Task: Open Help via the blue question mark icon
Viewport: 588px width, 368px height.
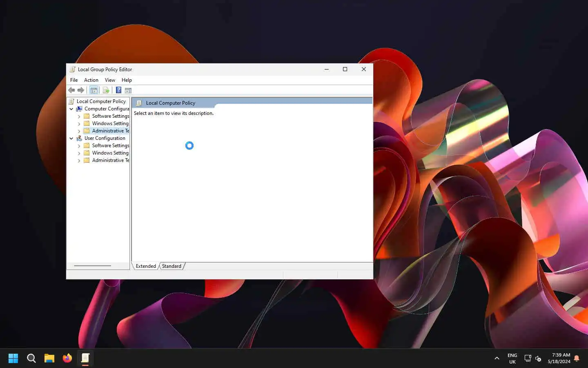Action: click(118, 90)
